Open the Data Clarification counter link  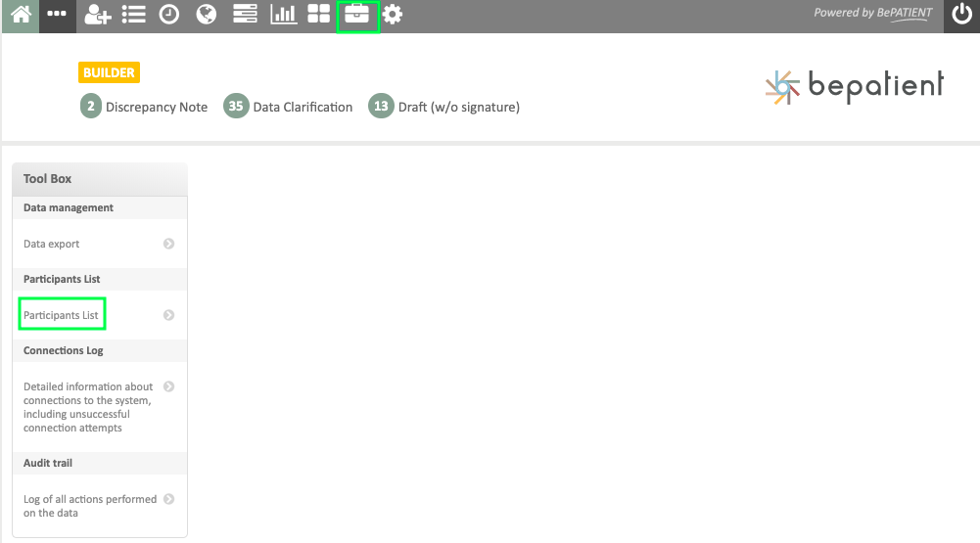(288, 107)
